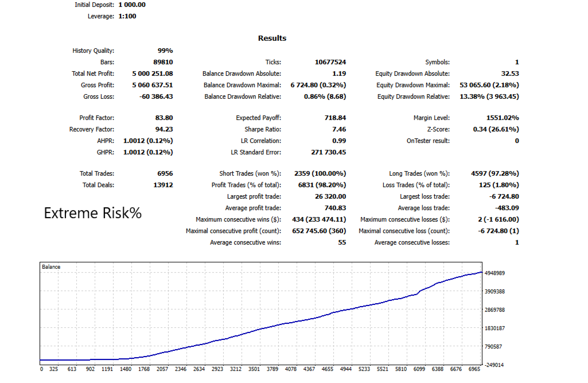Select Margin Level value 1551.02%

point(503,118)
